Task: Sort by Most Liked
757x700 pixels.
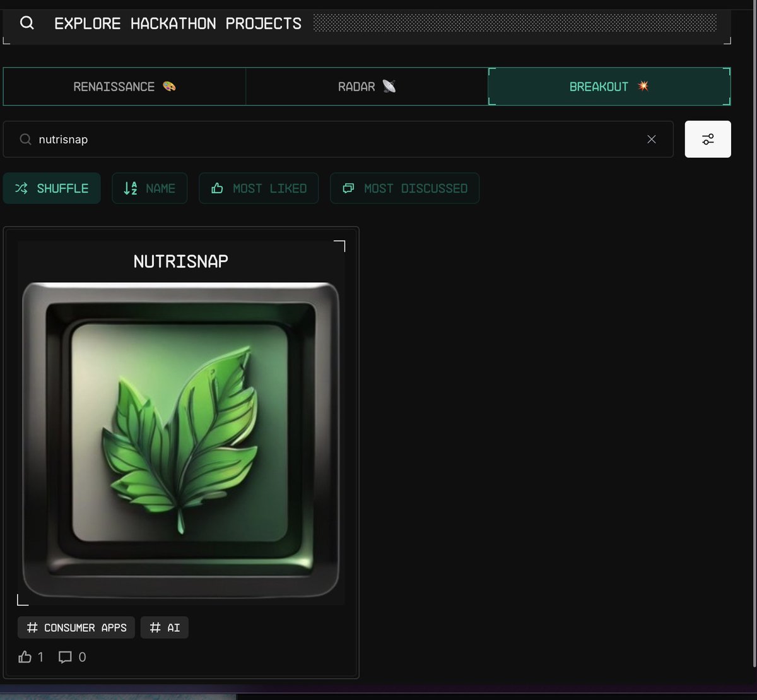Action: click(x=259, y=188)
